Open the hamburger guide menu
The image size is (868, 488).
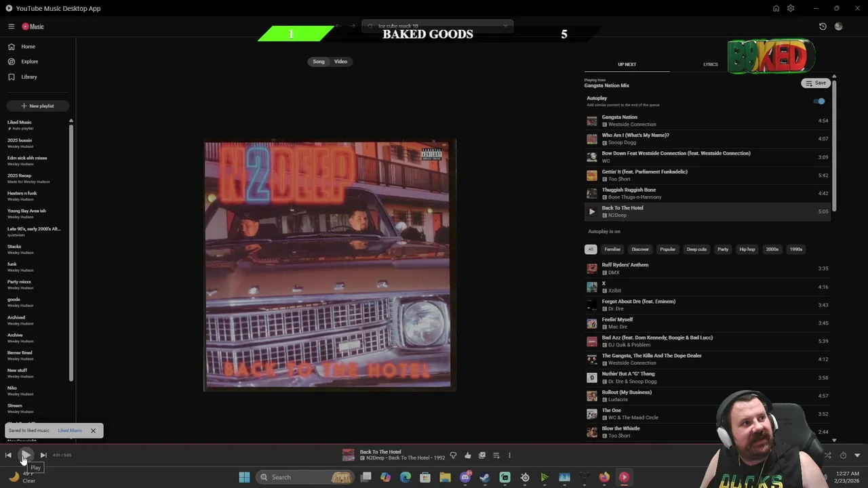(x=11, y=26)
